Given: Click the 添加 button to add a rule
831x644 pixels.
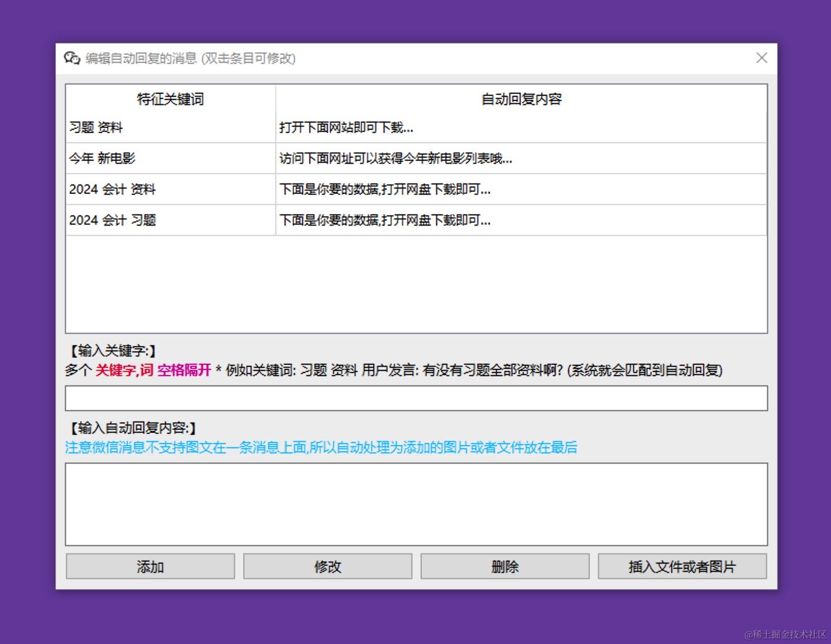Looking at the screenshot, I should [149, 566].
